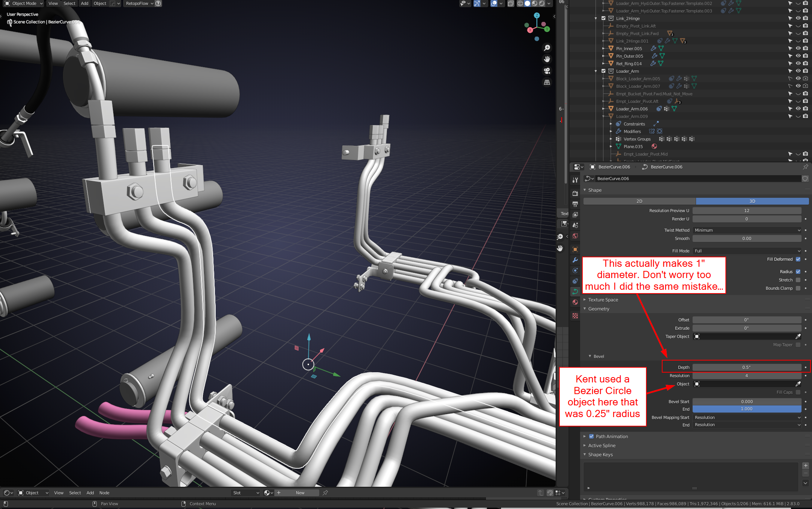Click the pin icon in properties header
The width and height of the screenshot is (812, 509).
805,167
